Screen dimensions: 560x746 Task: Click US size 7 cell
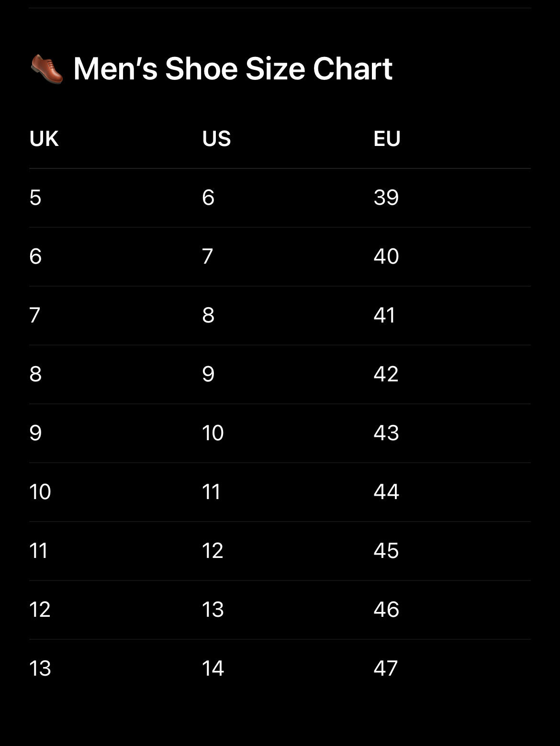(208, 256)
